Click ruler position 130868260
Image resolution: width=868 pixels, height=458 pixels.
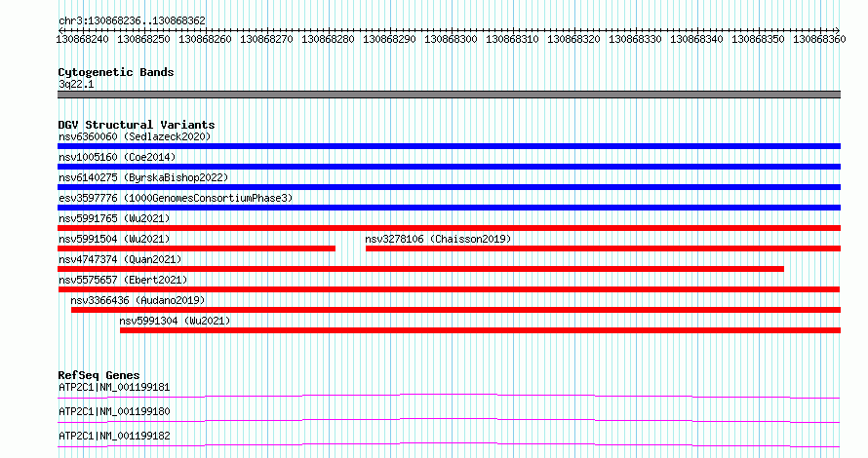pos(205,39)
